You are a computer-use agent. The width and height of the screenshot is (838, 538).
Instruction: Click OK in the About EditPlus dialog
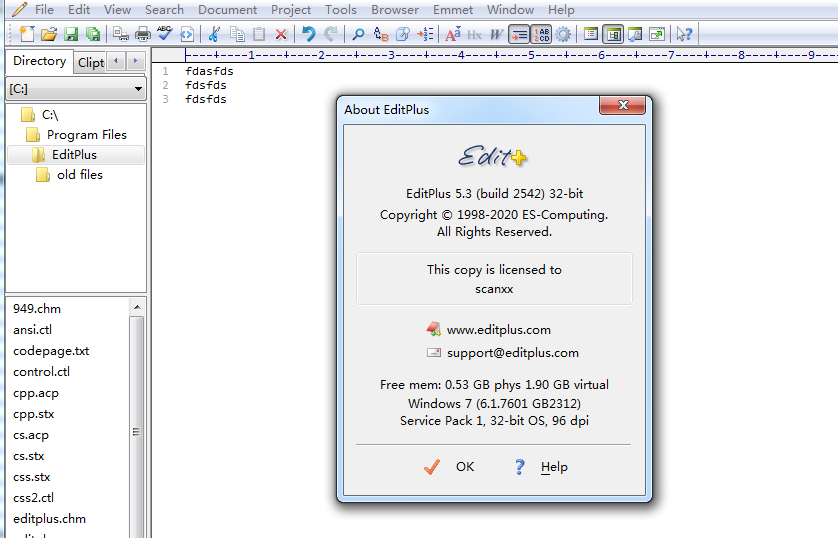pos(449,466)
